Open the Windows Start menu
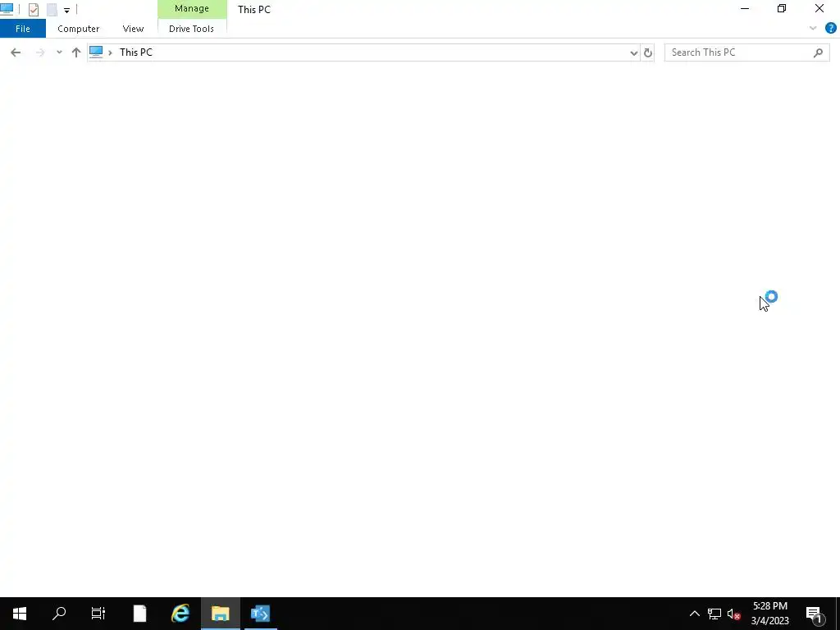The image size is (840, 630). (20, 614)
